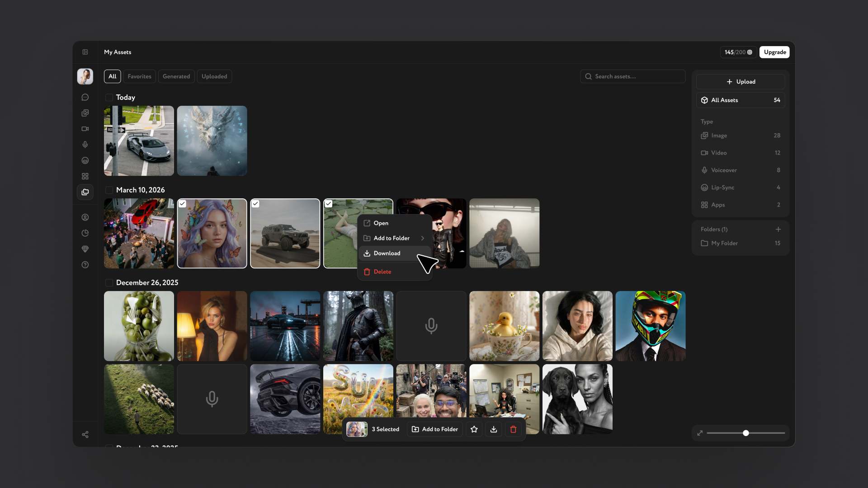
Task: Open the diamond plans sidebar icon
Action: coord(85,249)
